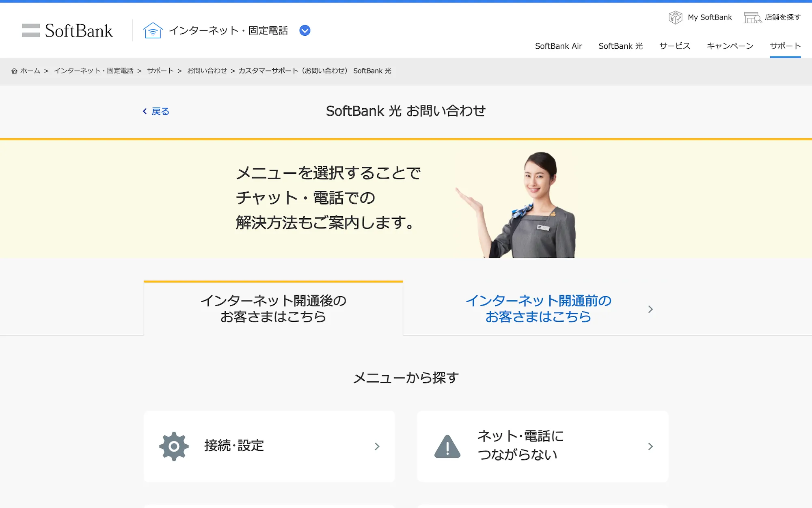Open My SoftBank link text
Image resolution: width=812 pixels, height=508 pixels.
710,17
